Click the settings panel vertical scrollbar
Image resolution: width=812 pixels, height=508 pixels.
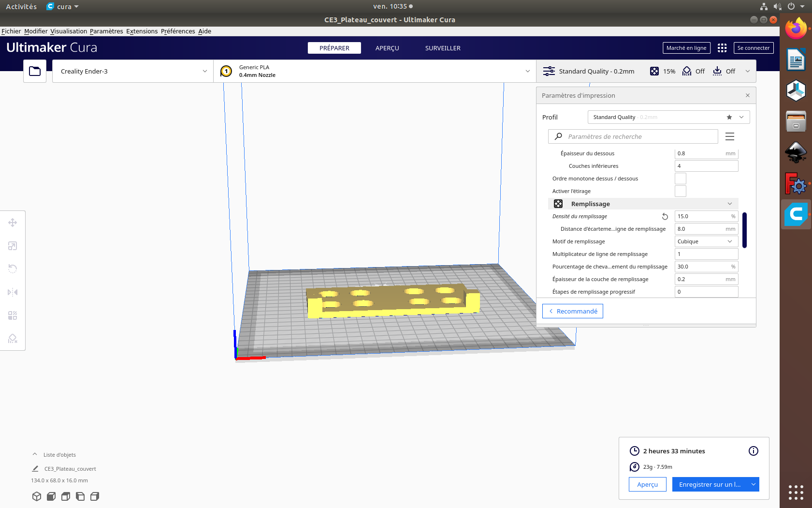pos(744,230)
